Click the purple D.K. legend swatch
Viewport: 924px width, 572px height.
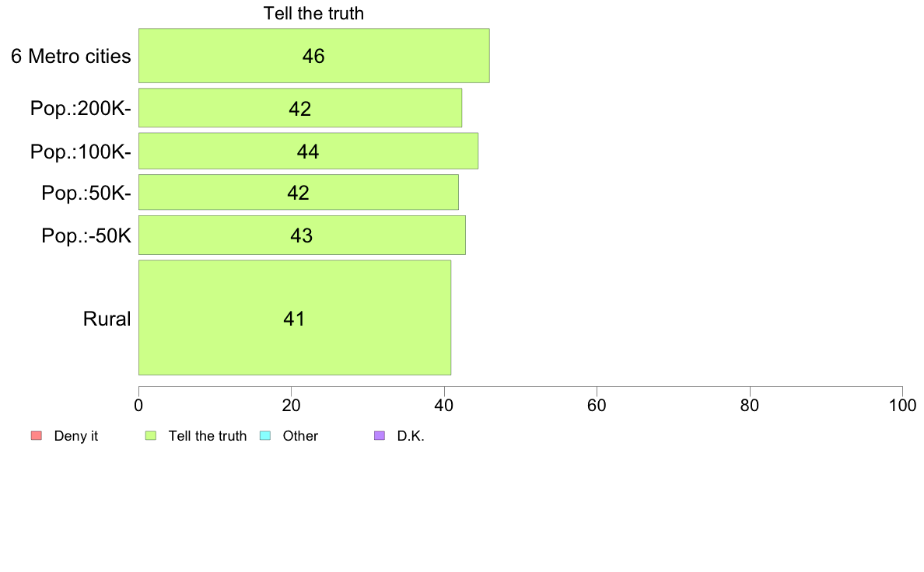pos(380,436)
